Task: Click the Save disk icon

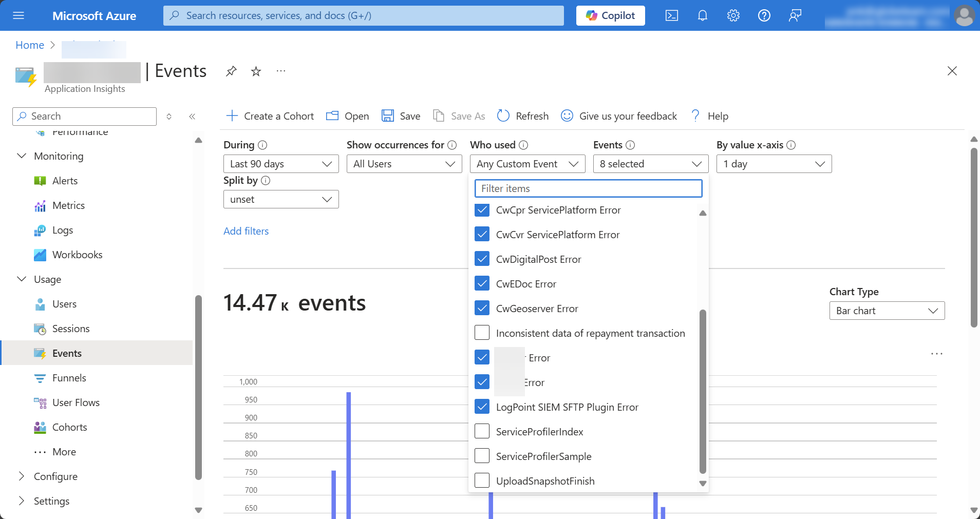Action: (387, 116)
